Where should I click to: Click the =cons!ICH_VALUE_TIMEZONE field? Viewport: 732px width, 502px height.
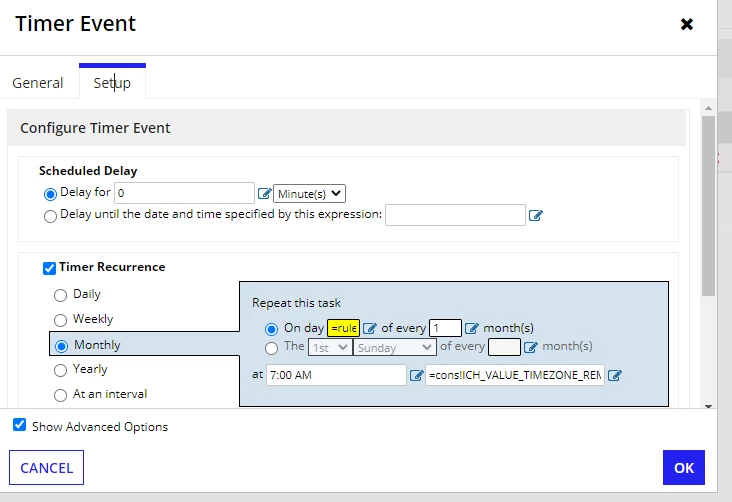pyautogui.click(x=515, y=375)
